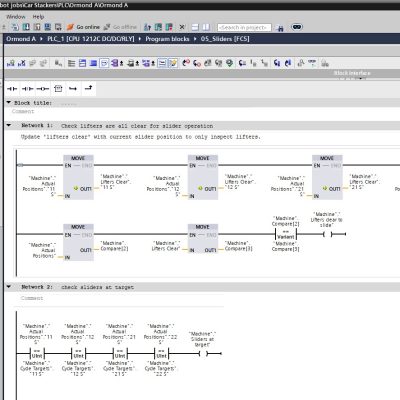The image size is (400, 400).
Task: Toggle favorites display in editor
Action: [x=173, y=63]
